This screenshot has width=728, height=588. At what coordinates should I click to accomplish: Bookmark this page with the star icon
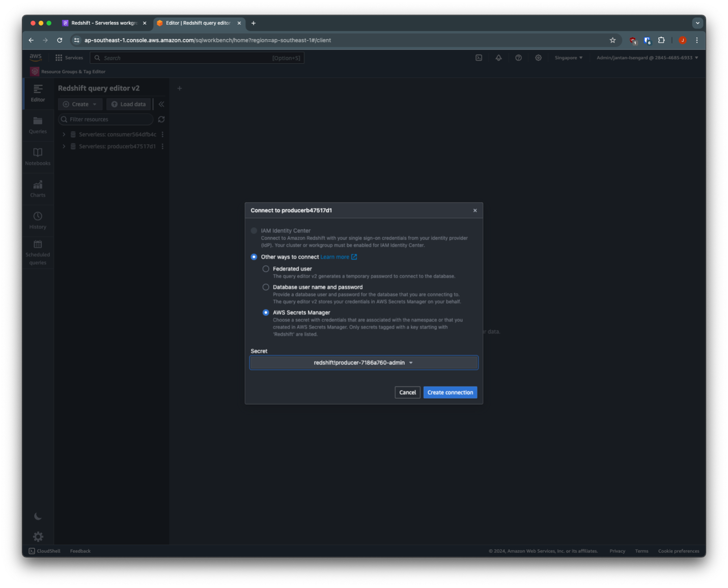(613, 40)
